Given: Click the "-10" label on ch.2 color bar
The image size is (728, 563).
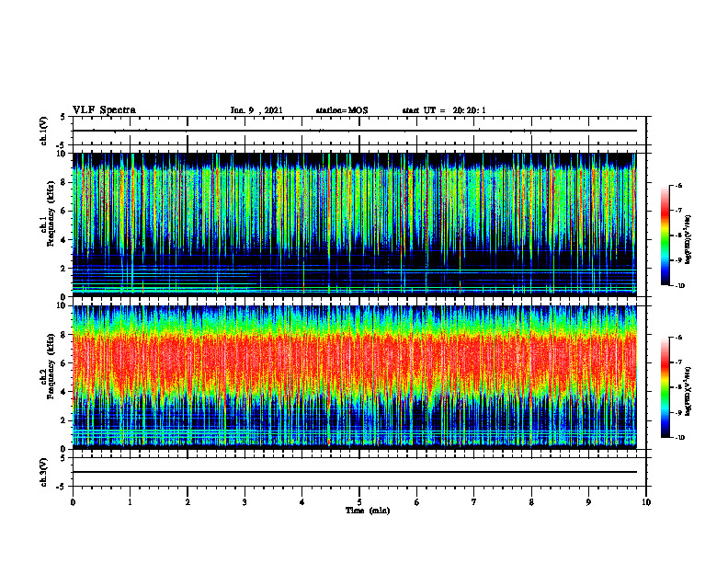Looking at the screenshot, I should point(679,438).
